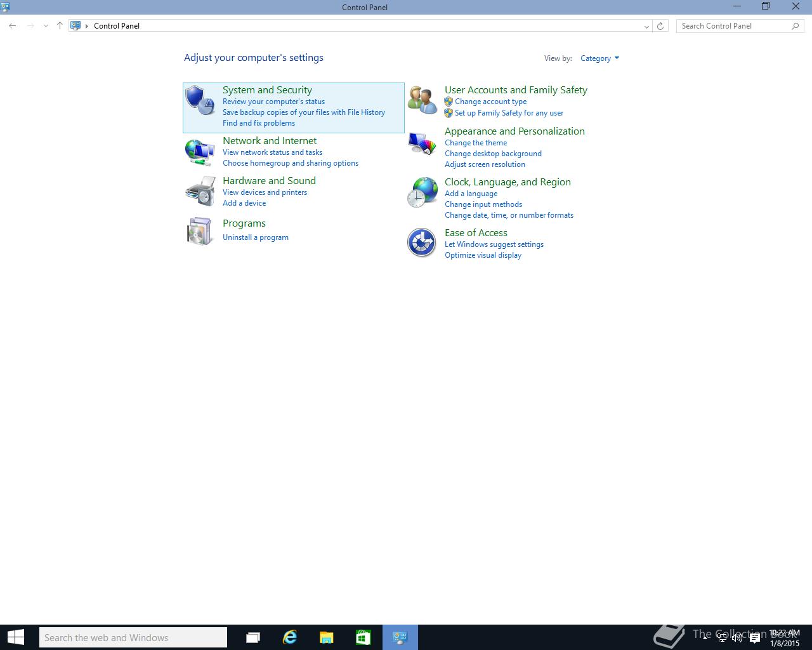Open the Network and Internet heading
This screenshot has width=812, height=650.
coord(270,141)
